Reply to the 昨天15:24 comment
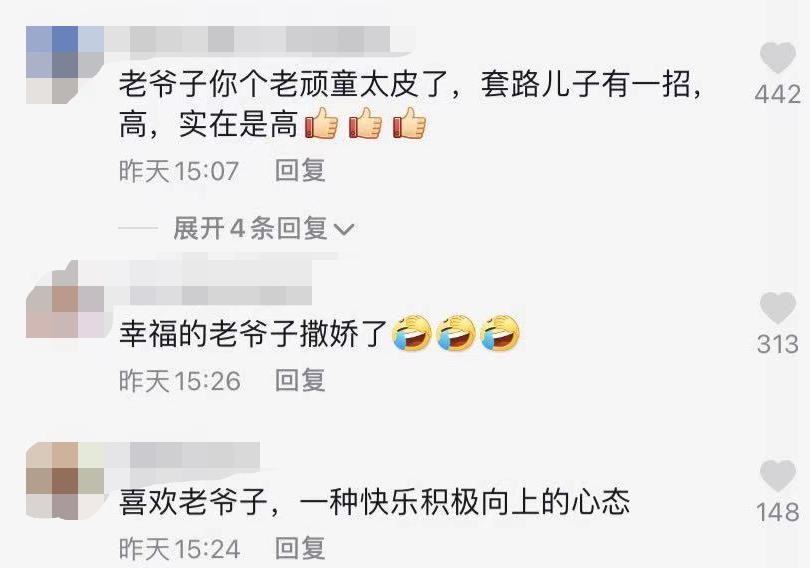810x568 pixels. [300, 548]
